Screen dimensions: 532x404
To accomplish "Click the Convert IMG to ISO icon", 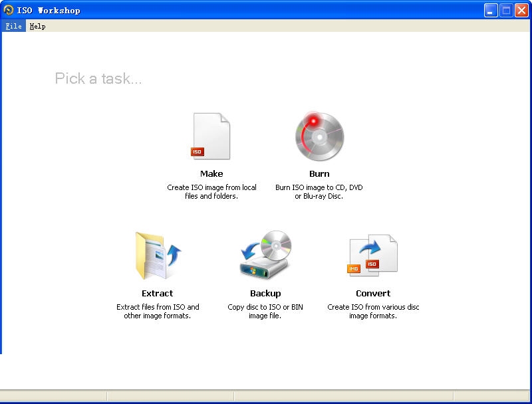I will point(372,255).
